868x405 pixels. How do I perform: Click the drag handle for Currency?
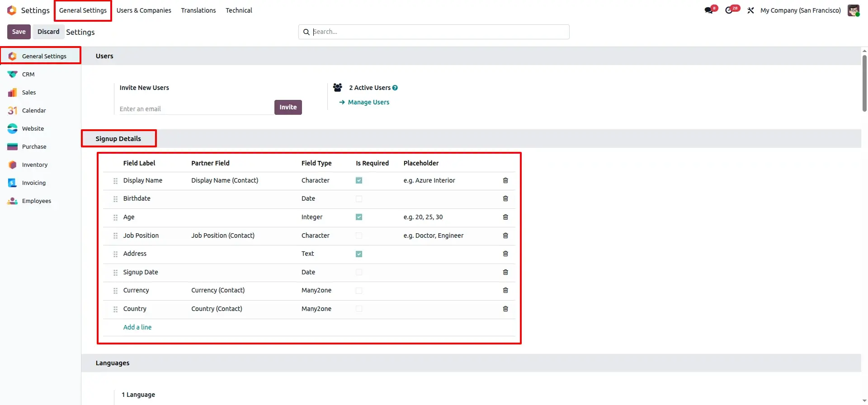[x=115, y=291]
